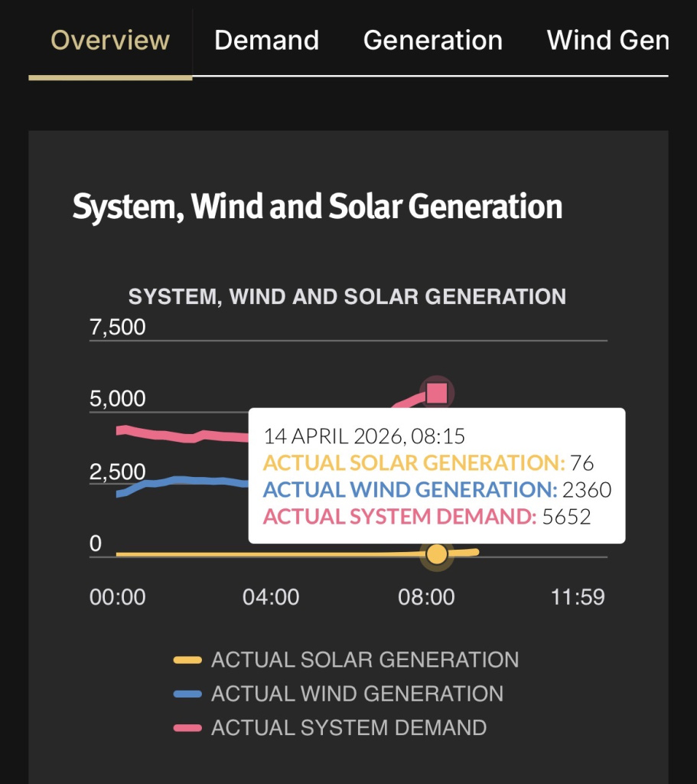Click the pink square demand data marker

(x=437, y=393)
